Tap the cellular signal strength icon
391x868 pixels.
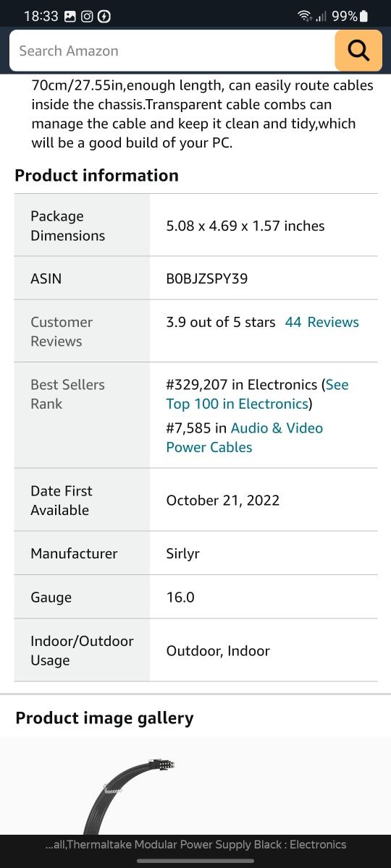[321, 16]
